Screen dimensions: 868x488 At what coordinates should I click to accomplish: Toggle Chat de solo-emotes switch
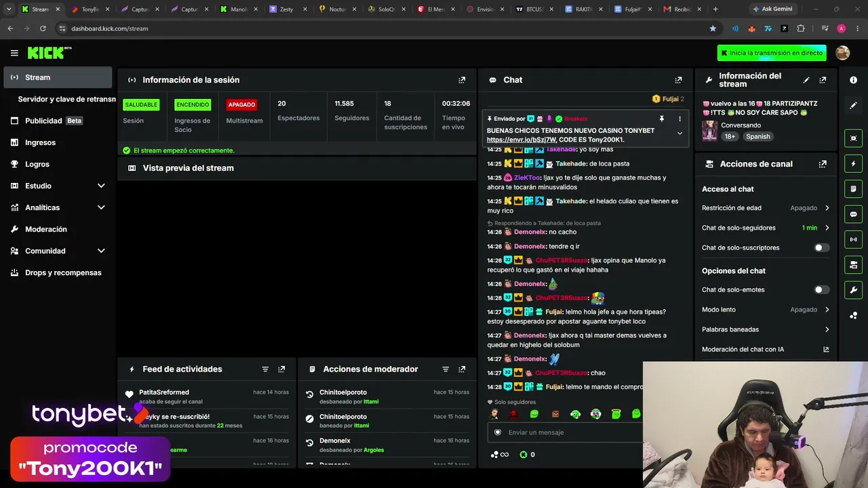821,290
